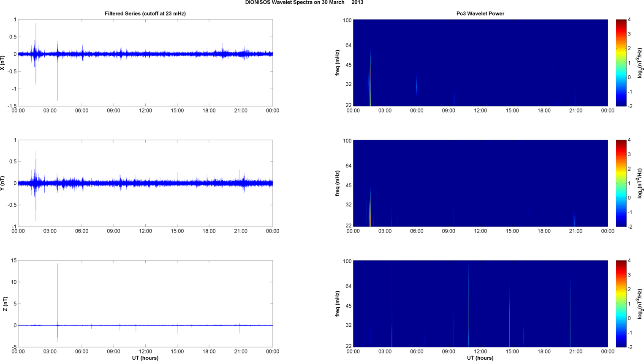
Task: Click colorbar beside the Z wavelet spectrum
Action: click(621, 304)
